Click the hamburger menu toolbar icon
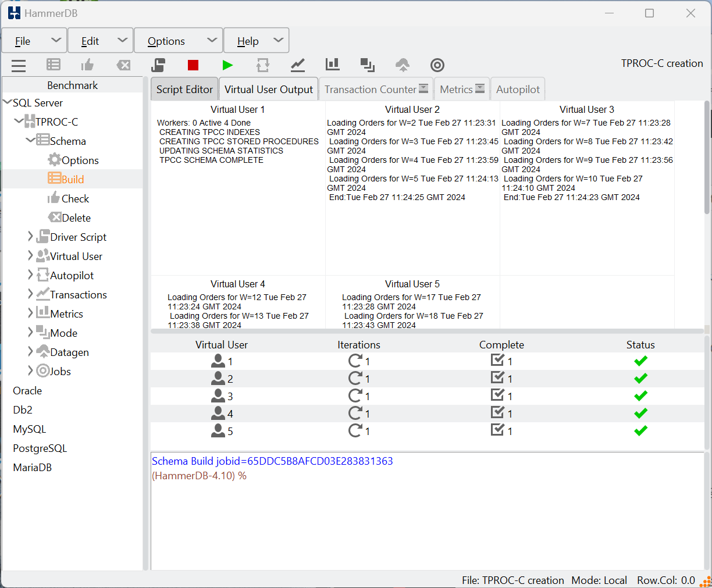 (19, 65)
